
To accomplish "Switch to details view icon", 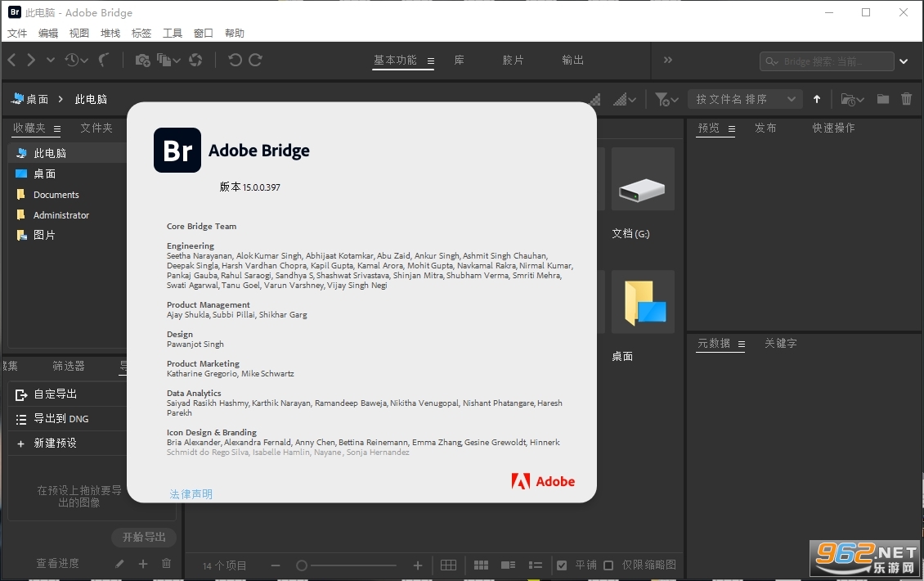I will click(508, 565).
